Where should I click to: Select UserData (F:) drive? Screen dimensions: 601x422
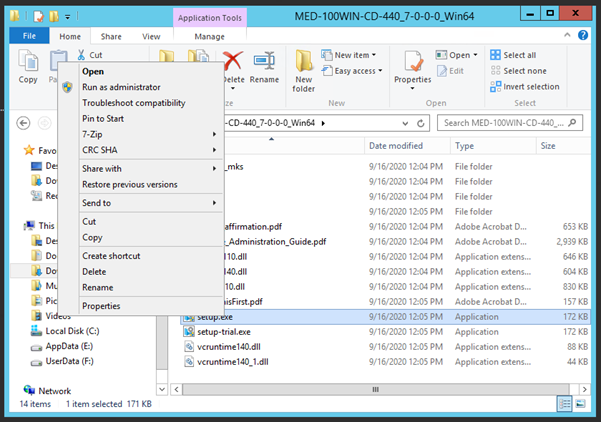click(62, 361)
